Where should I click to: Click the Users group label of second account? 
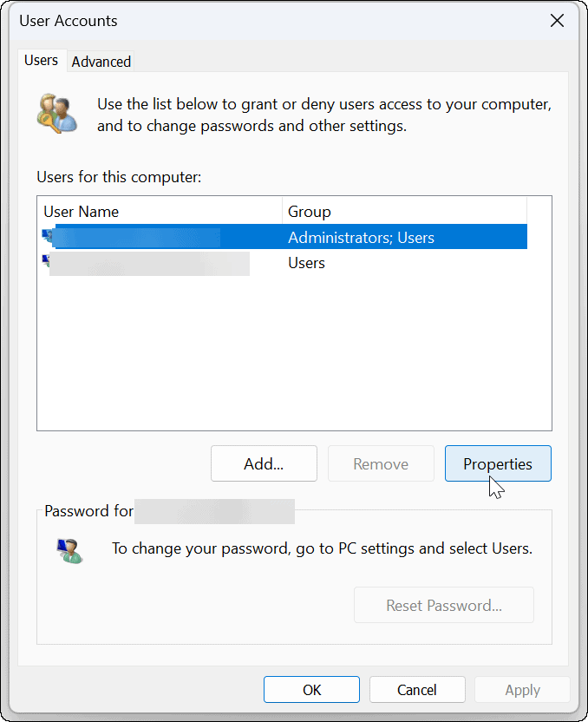(x=306, y=262)
